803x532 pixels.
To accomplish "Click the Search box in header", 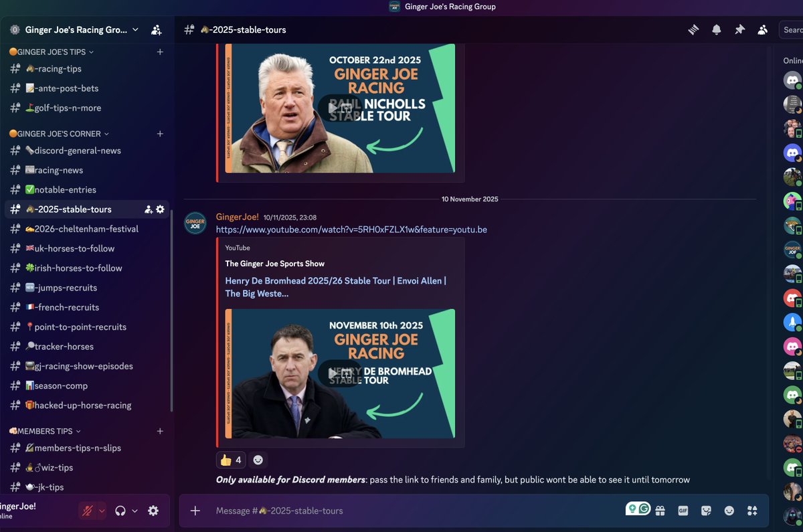I will [x=791, y=29].
